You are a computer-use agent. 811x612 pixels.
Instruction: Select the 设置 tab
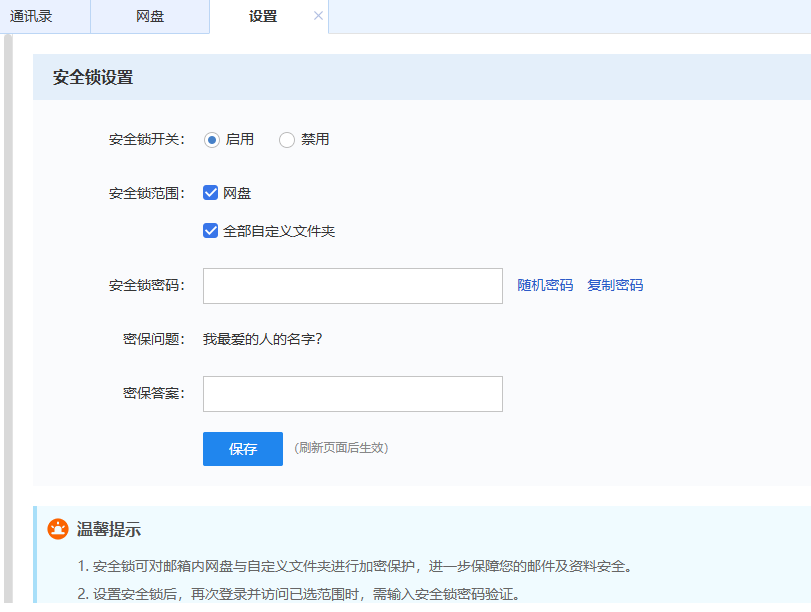coord(263,17)
